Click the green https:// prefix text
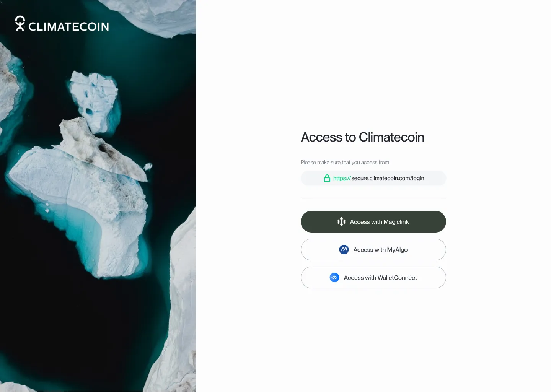 point(342,178)
